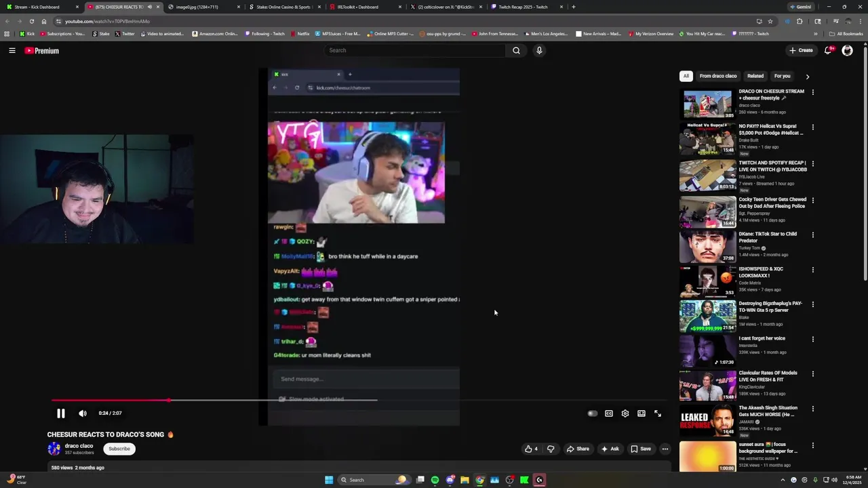Bookmark this page with star icon
The image size is (868, 488).
[770, 21]
